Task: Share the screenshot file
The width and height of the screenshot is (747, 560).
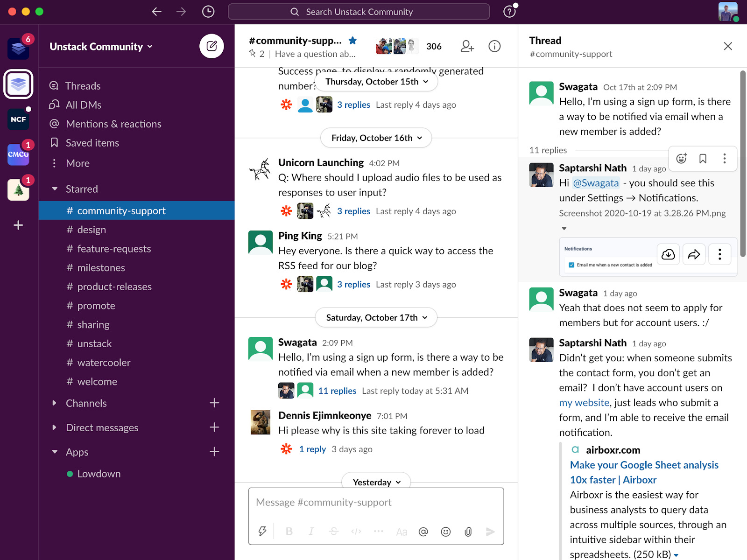Action: pos(694,254)
